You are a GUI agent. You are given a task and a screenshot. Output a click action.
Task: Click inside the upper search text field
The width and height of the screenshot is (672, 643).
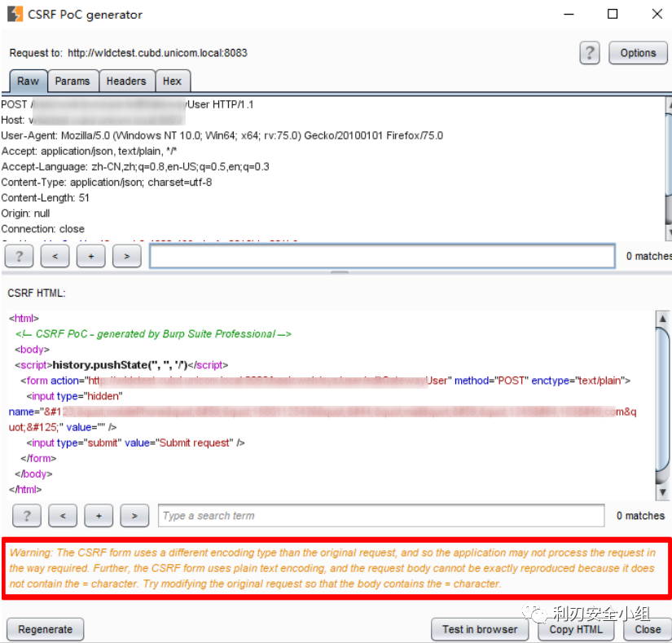[383, 255]
